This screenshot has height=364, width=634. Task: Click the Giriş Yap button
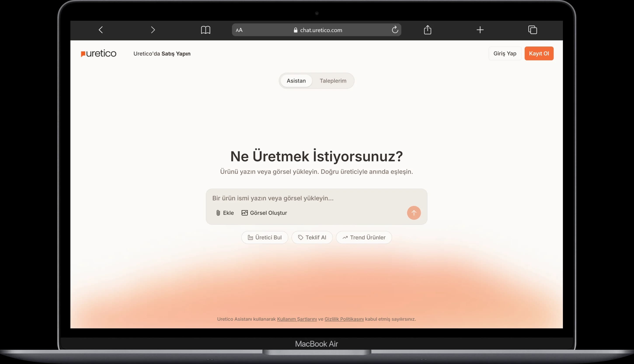tap(505, 54)
